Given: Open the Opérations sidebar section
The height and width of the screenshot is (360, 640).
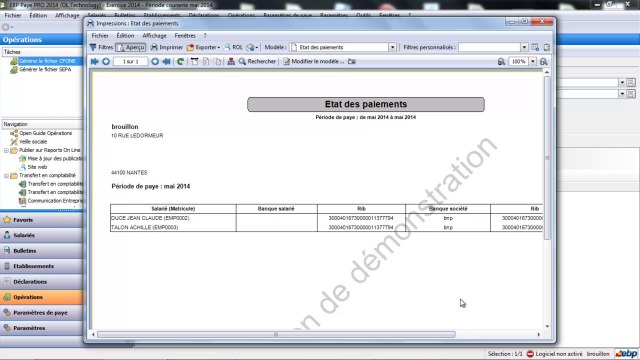Looking at the screenshot, I should click(41, 297).
